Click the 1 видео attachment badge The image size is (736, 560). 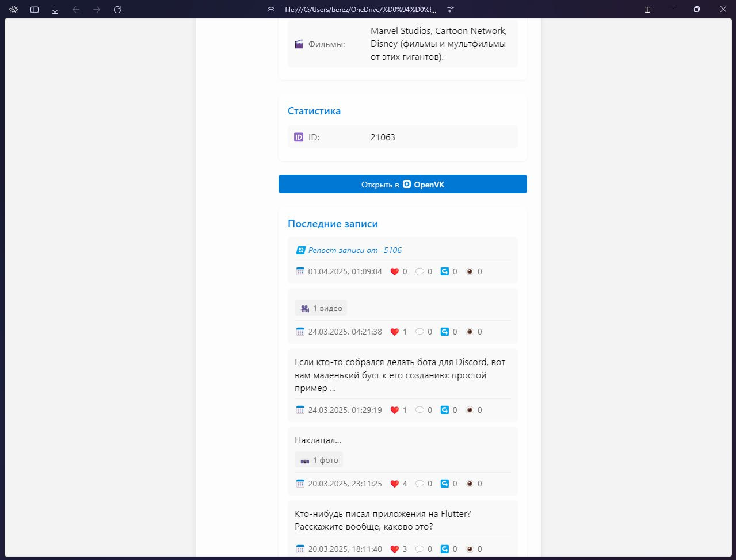click(x=321, y=308)
